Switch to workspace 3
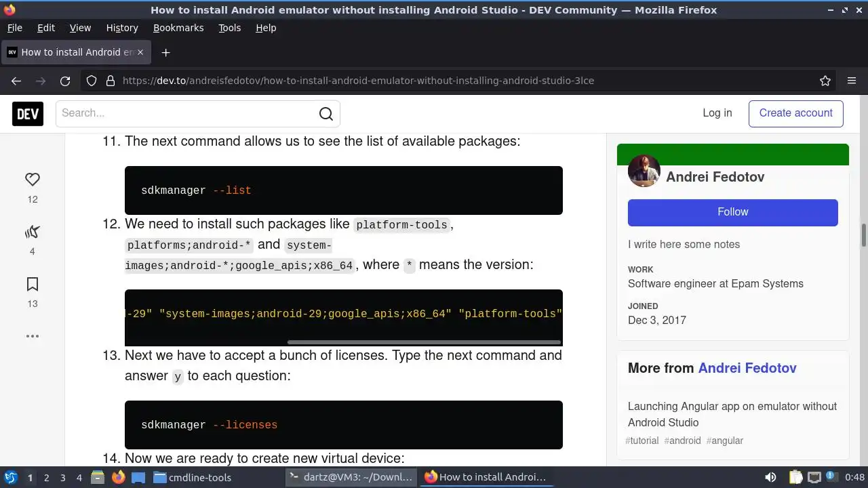Image resolution: width=868 pixels, height=488 pixels. click(62, 478)
